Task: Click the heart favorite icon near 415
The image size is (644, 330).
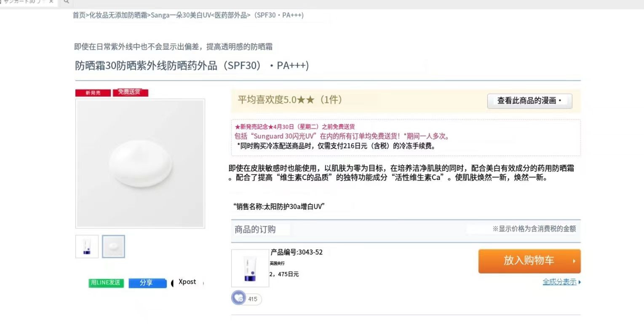Action: [238, 298]
